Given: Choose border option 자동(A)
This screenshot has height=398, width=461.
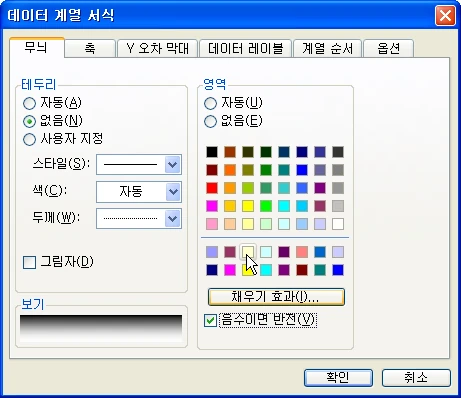Looking at the screenshot, I should point(52,103).
